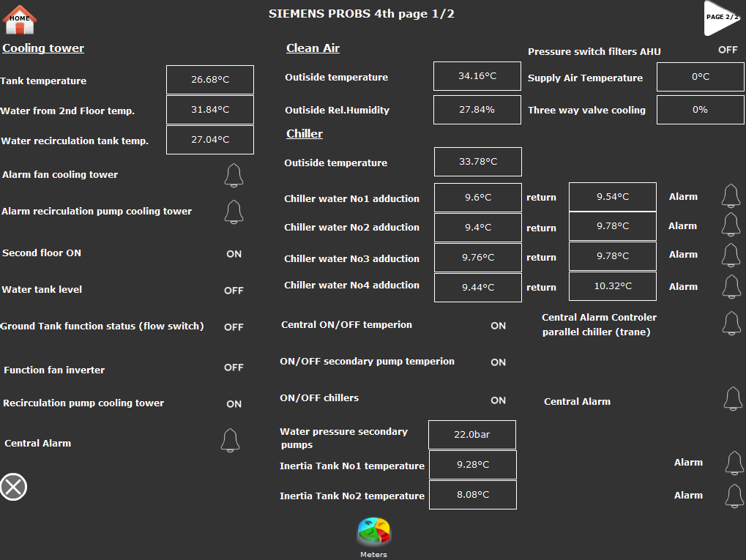The image size is (746, 560).
Task: Toggle Second floor ON status
Action: (x=234, y=254)
